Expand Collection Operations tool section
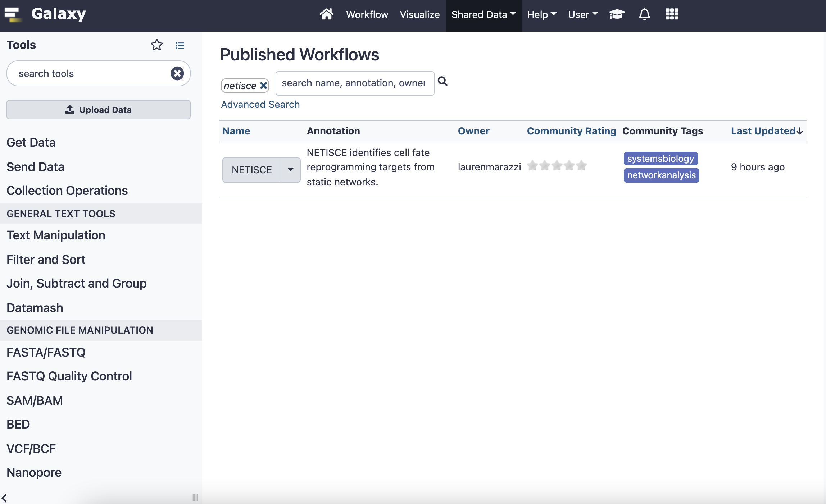 67,191
